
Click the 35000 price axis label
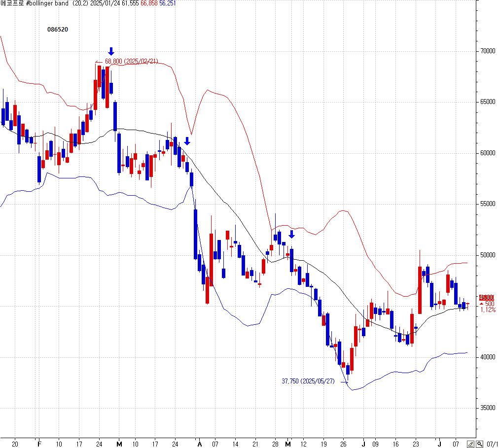pyautogui.click(x=488, y=408)
